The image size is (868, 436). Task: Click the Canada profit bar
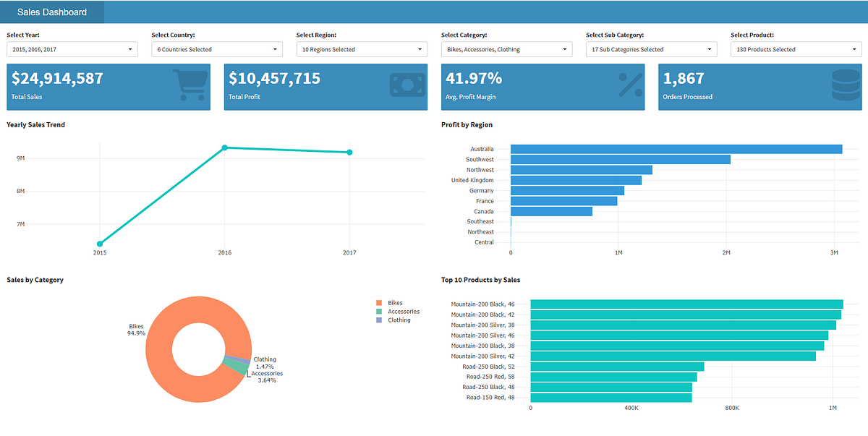[551, 211]
